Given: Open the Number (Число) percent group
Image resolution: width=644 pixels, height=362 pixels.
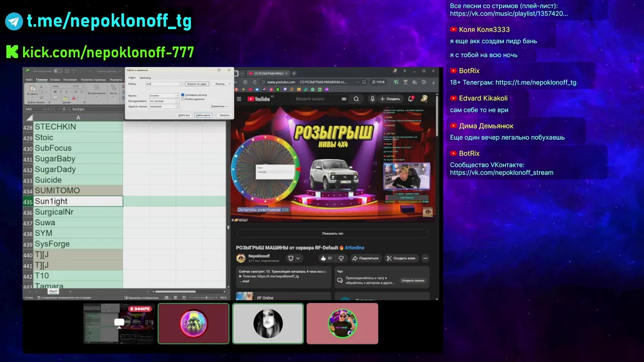Looking at the screenshot, I should point(113,89).
